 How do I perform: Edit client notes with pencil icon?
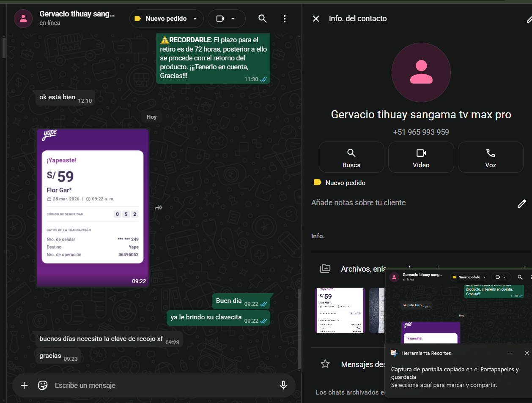(521, 204)
